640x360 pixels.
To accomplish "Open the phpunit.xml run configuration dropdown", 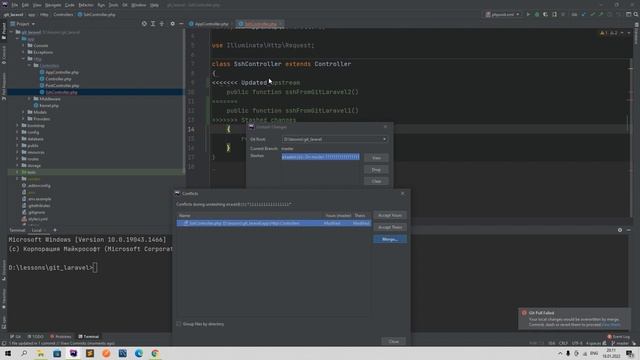I will [502, 14].
